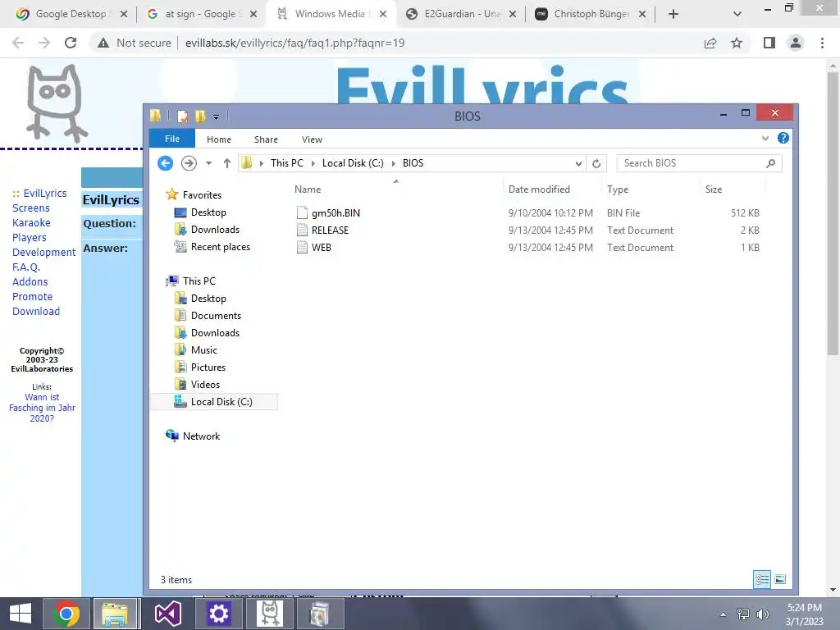This screenshot has width=840, height=630.
Task: Select the RELEASE text document
Action: 330,230
